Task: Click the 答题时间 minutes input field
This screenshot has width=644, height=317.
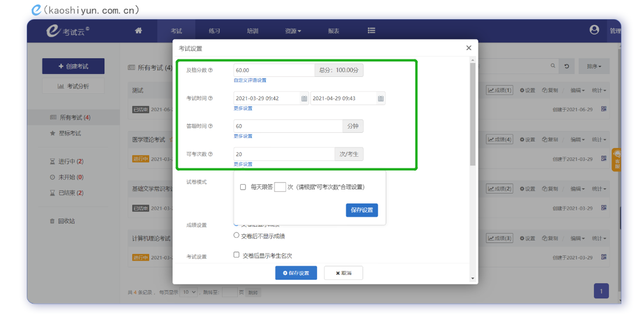Action: tap(288, 126)
